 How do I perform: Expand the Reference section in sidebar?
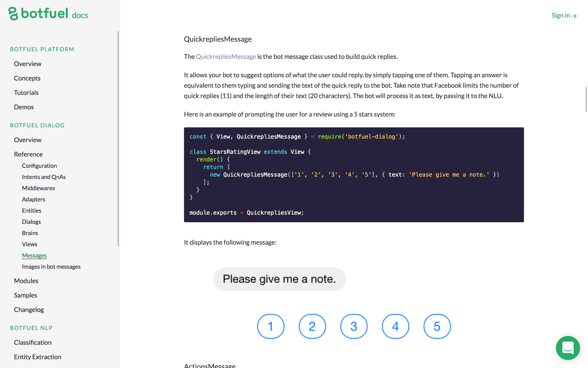pyautogui.click(x=28, y=154)
